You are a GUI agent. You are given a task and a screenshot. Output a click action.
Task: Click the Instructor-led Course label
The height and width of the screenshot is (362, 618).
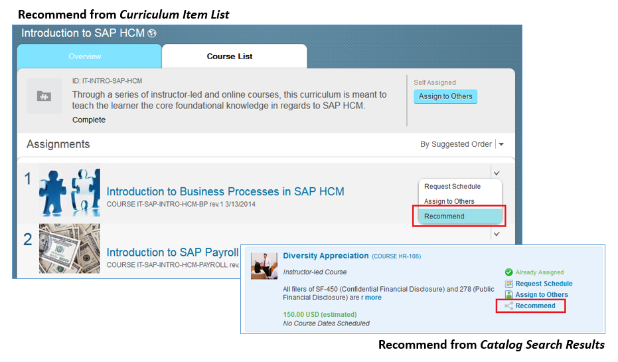pos(315,272)
